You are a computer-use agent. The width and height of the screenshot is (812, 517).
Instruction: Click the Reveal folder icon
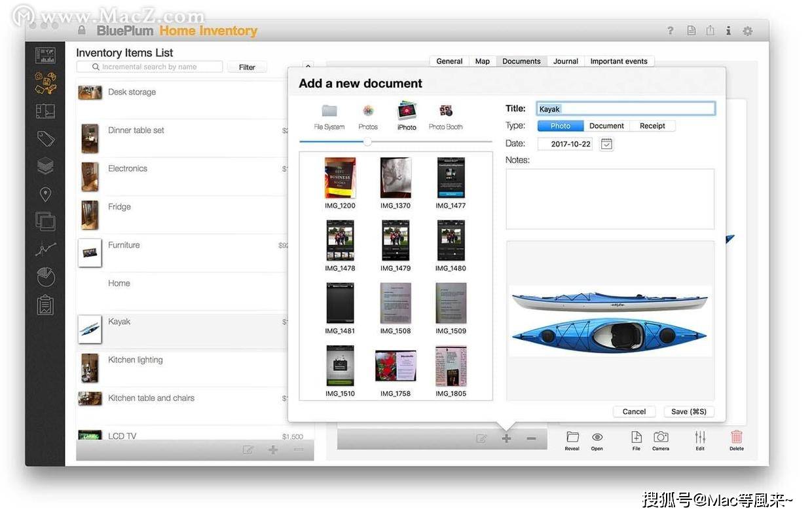point(572,441)
